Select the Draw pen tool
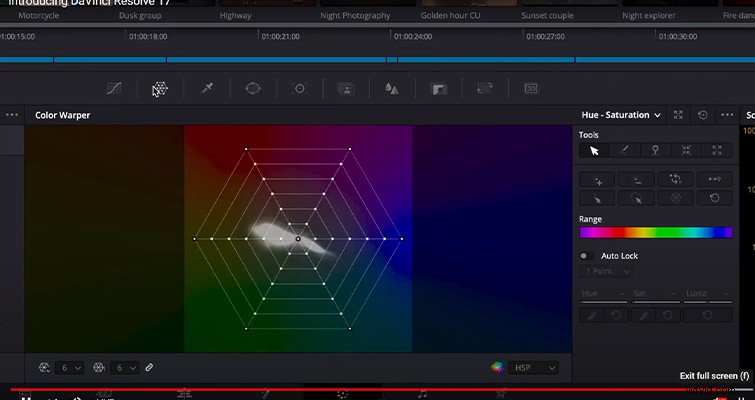 (625, 151)
